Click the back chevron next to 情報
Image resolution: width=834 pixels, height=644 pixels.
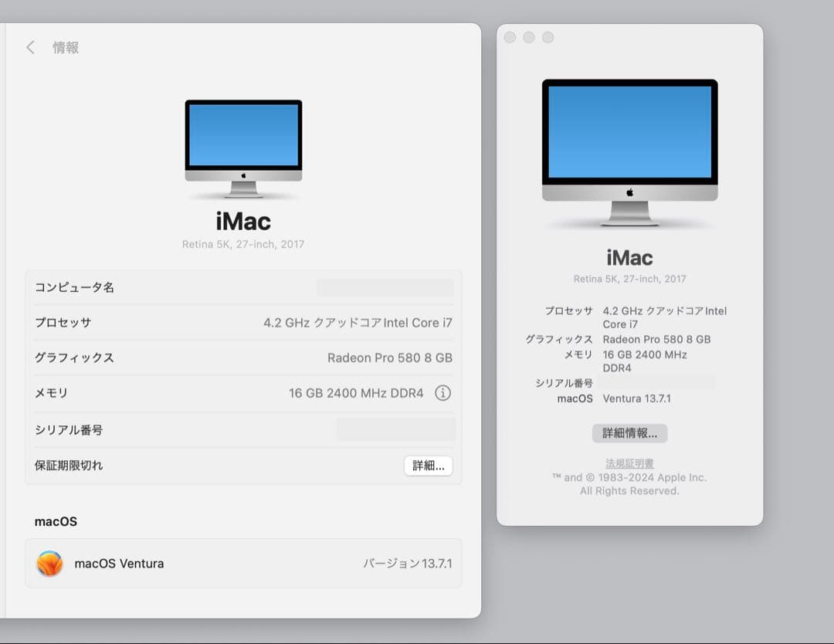(29, 47)
